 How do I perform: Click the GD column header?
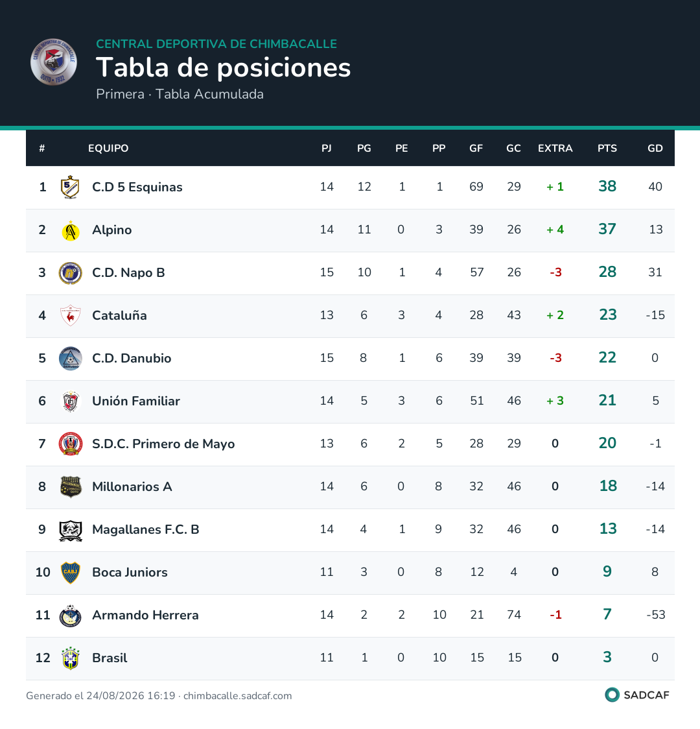pyautogui.click(x=655, y=149)
